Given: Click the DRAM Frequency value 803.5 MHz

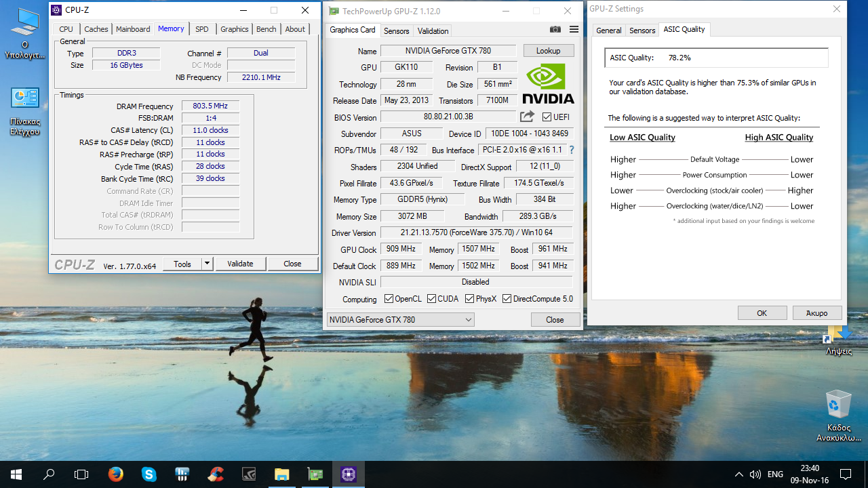Looking at the screenshot, I should coord(210,106).
